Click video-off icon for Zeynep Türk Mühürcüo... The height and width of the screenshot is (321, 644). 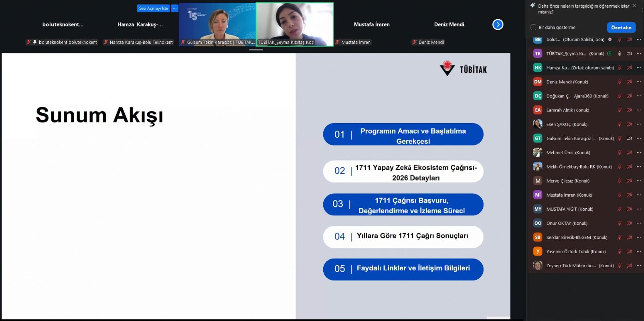pyautogui.click(x=629, y=265)
